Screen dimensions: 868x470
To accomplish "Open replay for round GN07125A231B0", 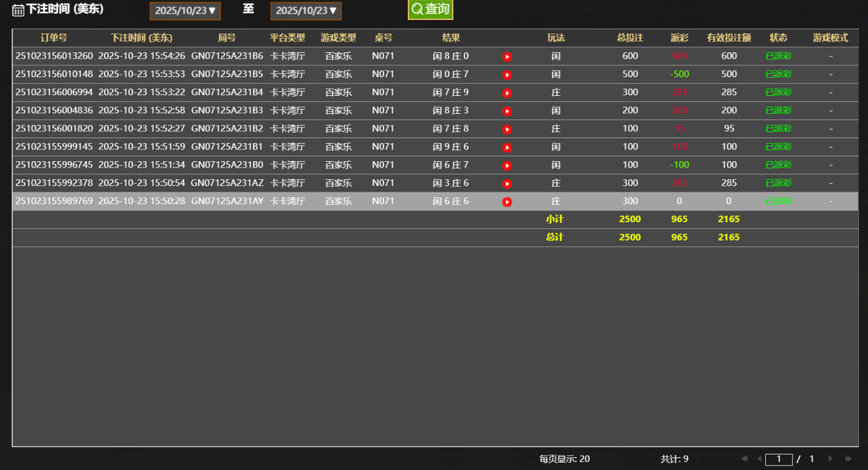I will pyautogui.click(x=507, y=166).
